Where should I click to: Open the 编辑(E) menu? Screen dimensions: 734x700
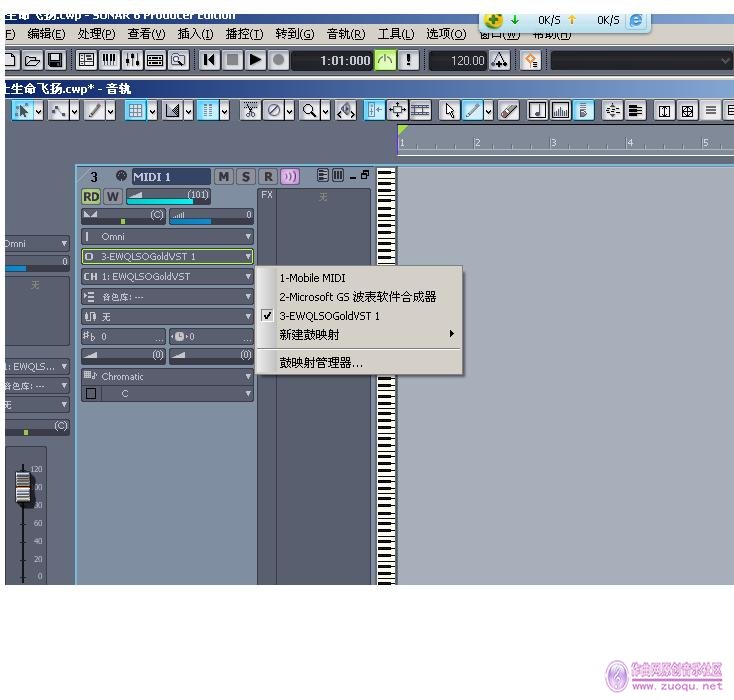[x=46, y=34]
